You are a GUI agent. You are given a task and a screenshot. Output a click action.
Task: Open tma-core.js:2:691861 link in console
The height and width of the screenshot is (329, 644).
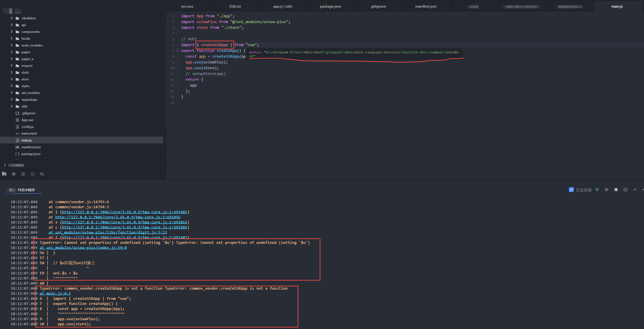coord(124,222)
